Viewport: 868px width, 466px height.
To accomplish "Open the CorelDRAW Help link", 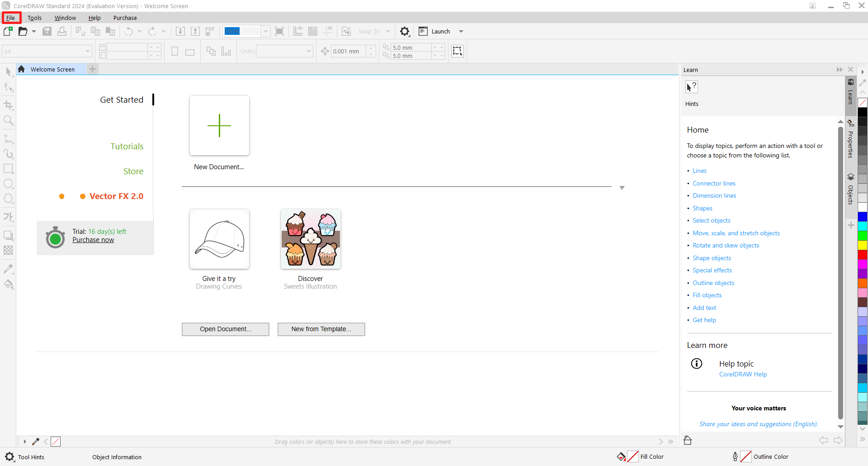I will [x=743, y=374].
